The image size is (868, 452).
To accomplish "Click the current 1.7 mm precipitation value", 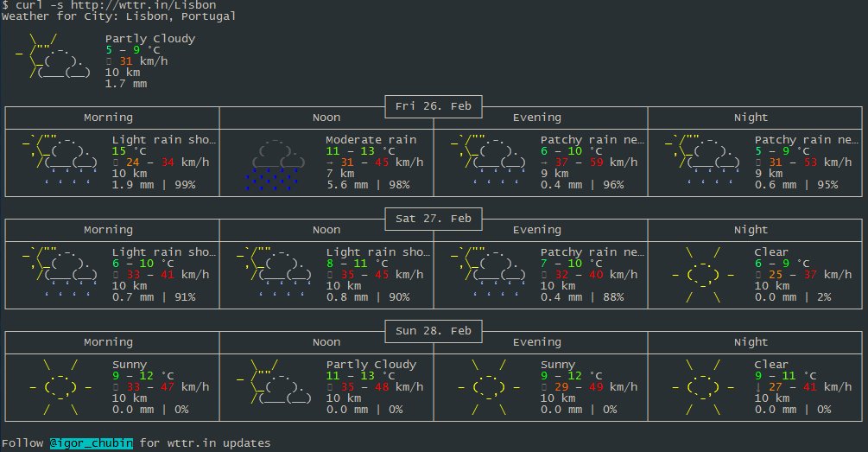I will 126,84.
